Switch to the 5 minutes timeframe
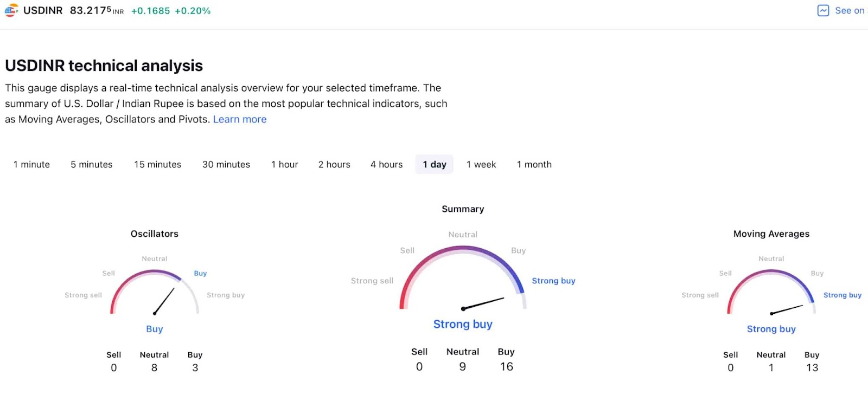 (92, 164)
